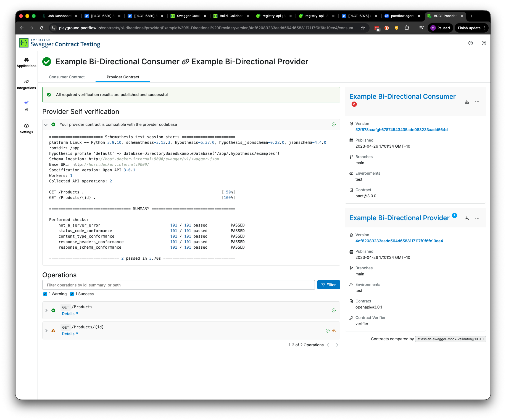506x420 pixels.
Task: Reload the browser page
Action: point(42,28)
